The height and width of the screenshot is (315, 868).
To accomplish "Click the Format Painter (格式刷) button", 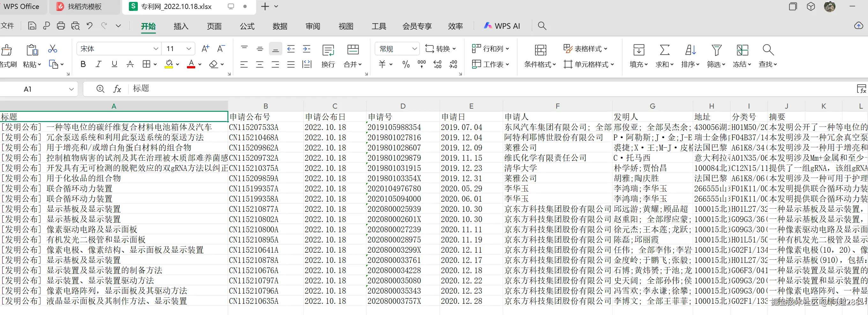I will pyautogui.click(x=7, y=56).
